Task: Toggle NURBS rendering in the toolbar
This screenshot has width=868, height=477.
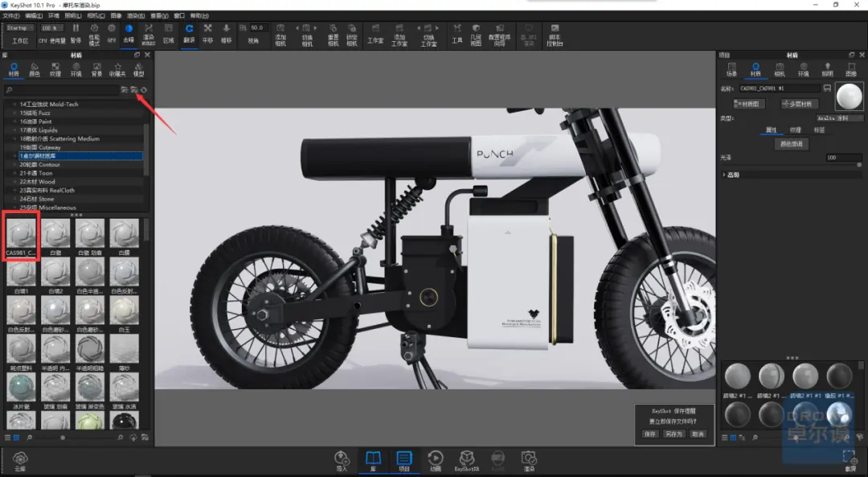Action: 149,33
